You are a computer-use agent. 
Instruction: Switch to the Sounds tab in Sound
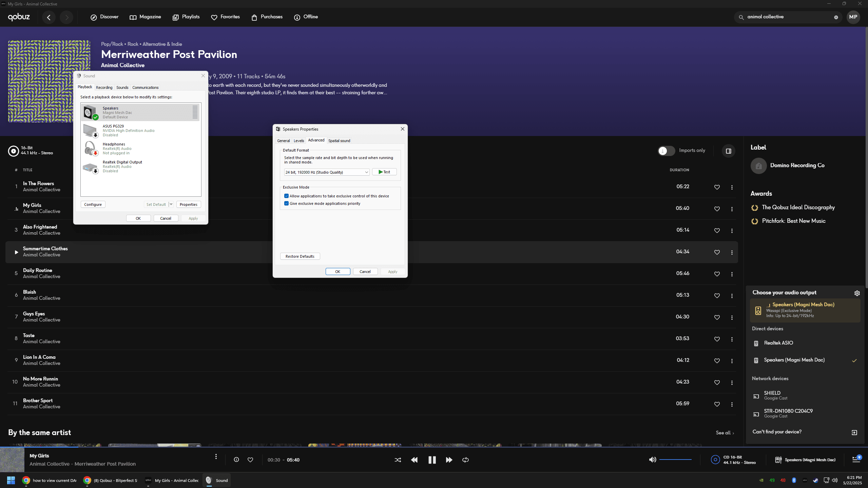click(x=122, y=87)
